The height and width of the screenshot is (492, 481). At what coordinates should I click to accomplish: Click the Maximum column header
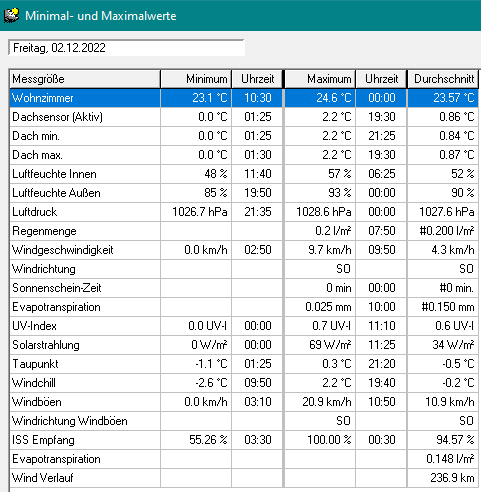pyautogui.click(x=320, y=79)
